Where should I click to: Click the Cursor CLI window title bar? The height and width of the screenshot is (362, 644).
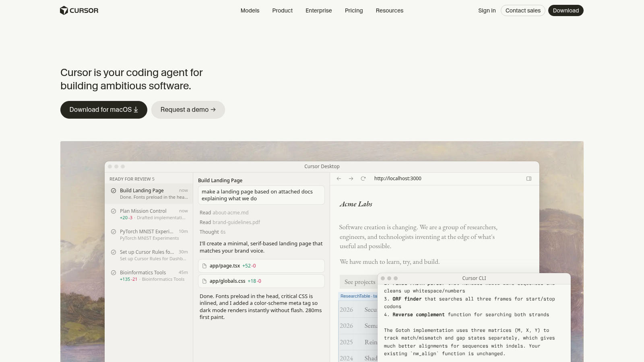click(x=474, y=278)
